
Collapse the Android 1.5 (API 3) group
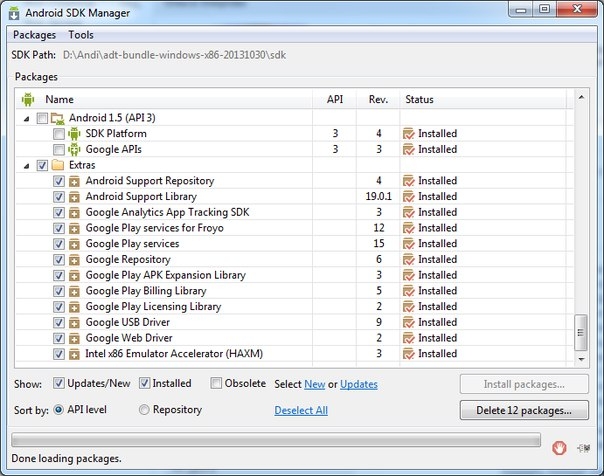pos(26,119)
